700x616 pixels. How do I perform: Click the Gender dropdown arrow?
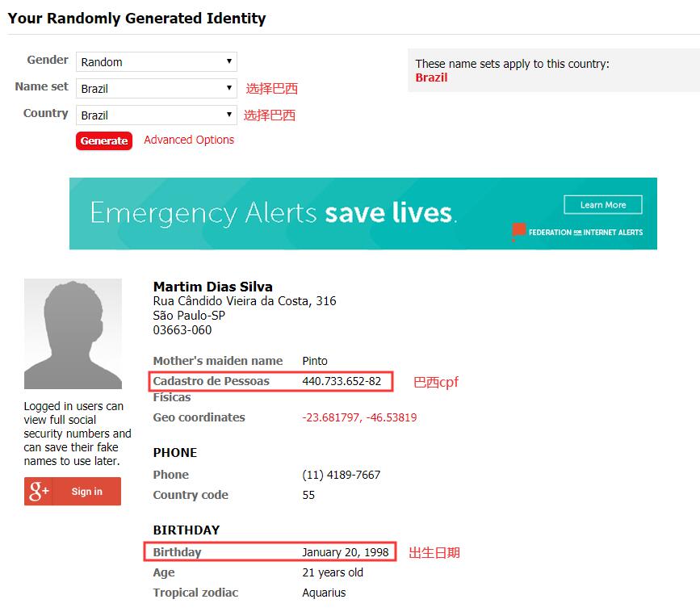(229, 61)
